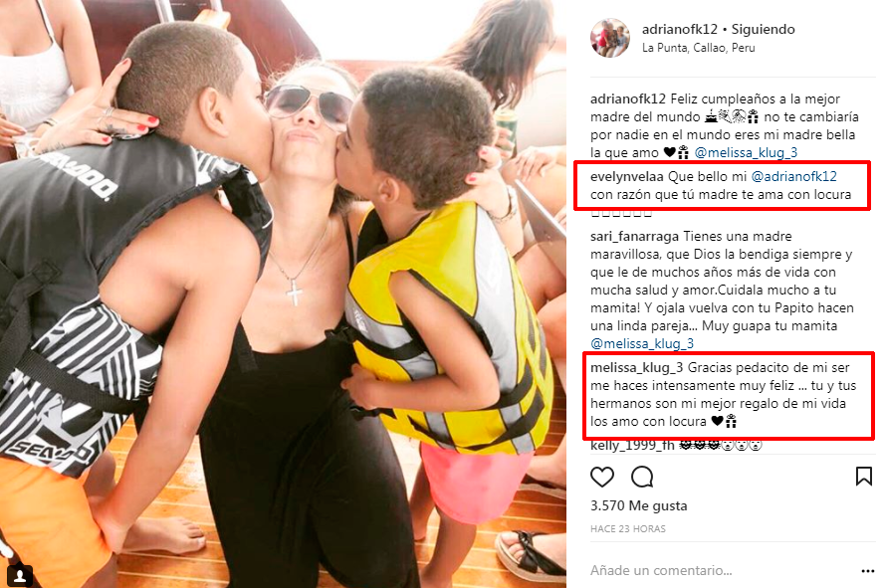883x588 pixels.
Task: Open the La Punta, Callao, Peru location
Action: coord(698,48)
